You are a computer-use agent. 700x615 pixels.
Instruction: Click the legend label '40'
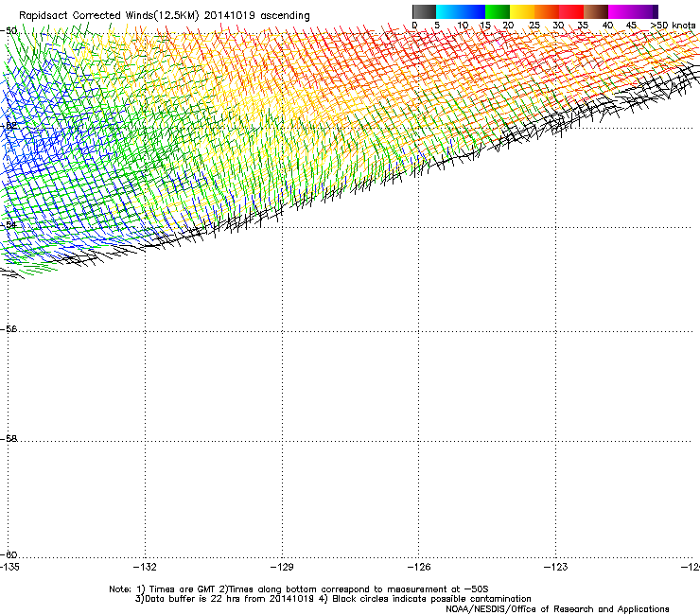tap(607, 26)
